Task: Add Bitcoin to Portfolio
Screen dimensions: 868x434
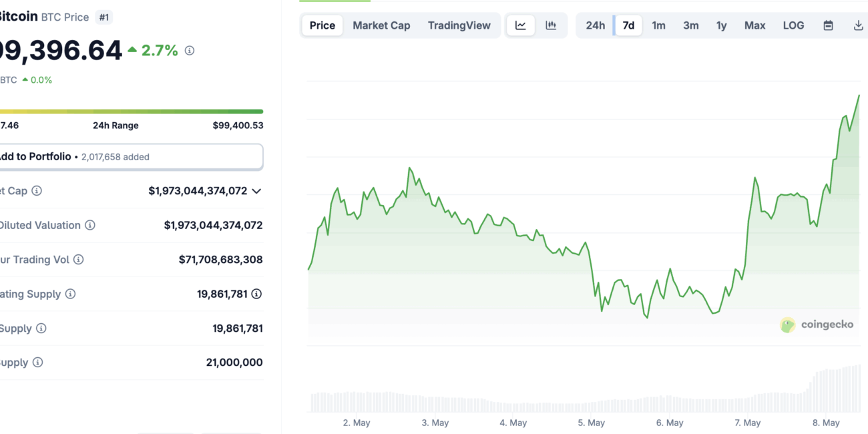Action: [x=131, y=157]
